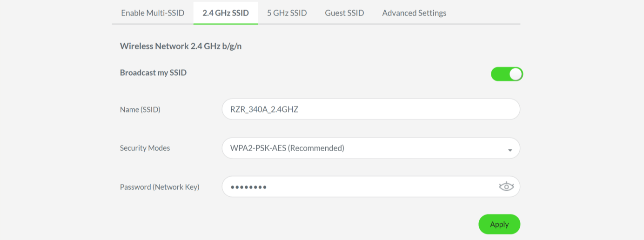The image size is (644, 240).
Task: Select the 2.4 GHz SSID tab
Action: (226, 13)
